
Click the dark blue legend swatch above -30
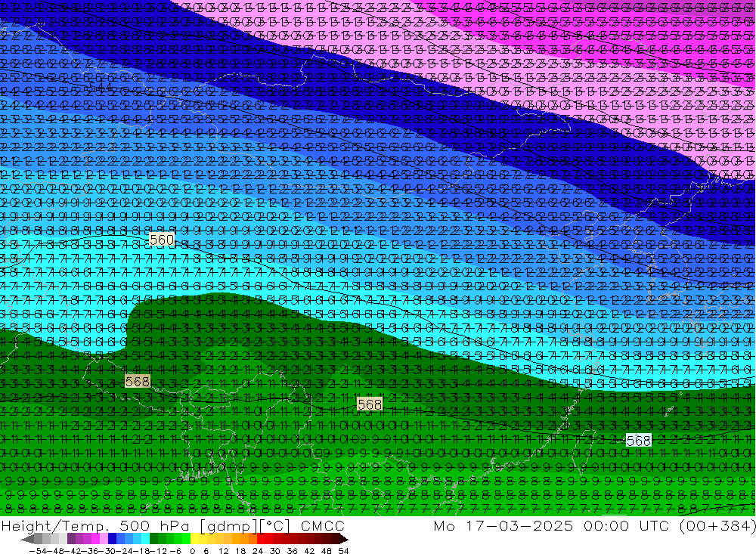[x=113, y=539]
